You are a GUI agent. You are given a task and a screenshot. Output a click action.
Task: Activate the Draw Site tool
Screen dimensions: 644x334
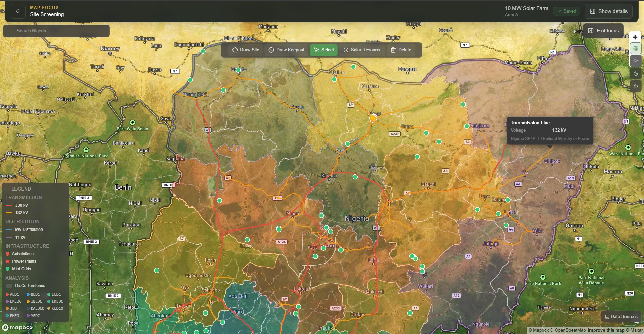[246, 50]
